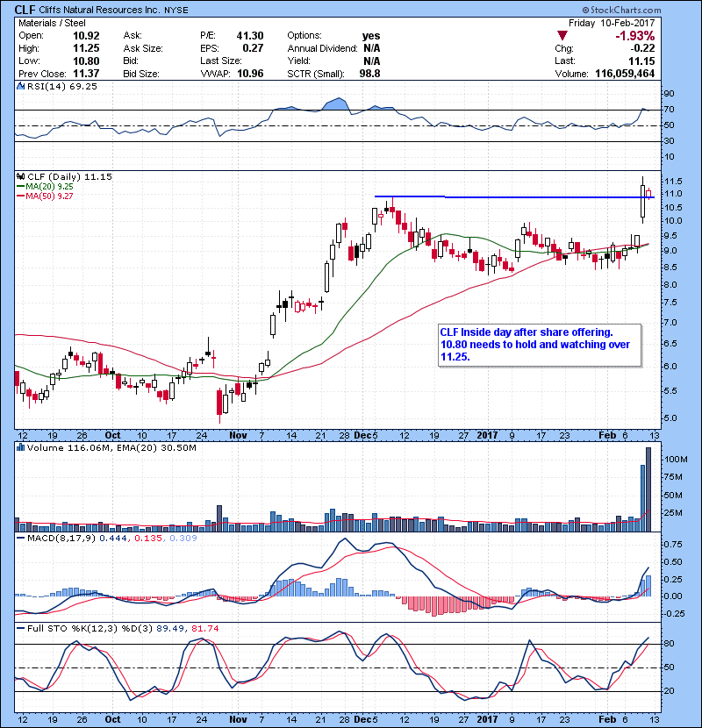Click the High value 11.25
Viewport: 702px width, 728px height.
click(x=86, y=48)
